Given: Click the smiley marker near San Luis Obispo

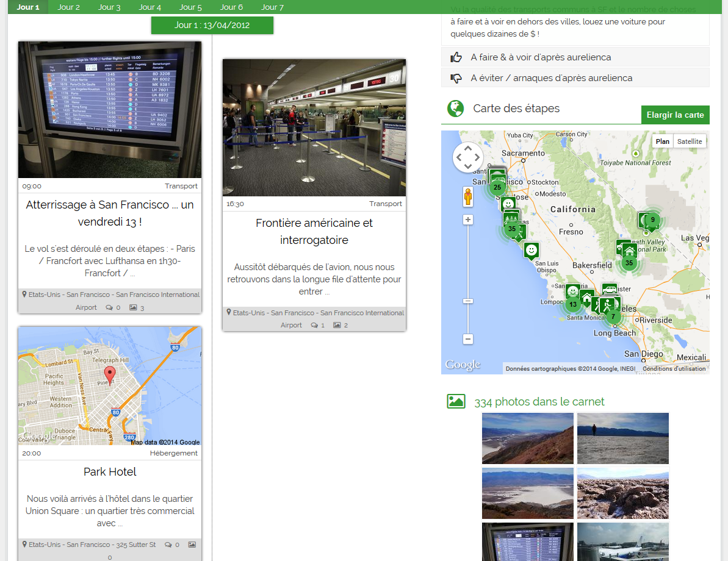Looking at the screenshot, I should [x=532, y=250].
